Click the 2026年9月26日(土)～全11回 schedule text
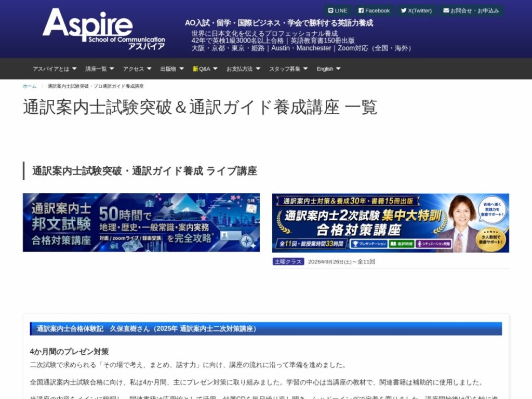The height and width of the screenshot is (399, 532). [x=341, y=262]
